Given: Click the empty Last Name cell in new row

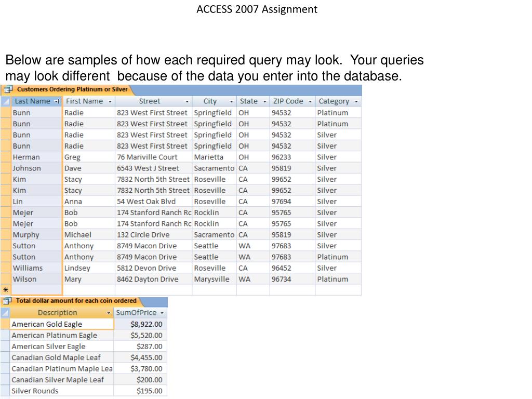Looking at the screenshot, I should [37, 290].
